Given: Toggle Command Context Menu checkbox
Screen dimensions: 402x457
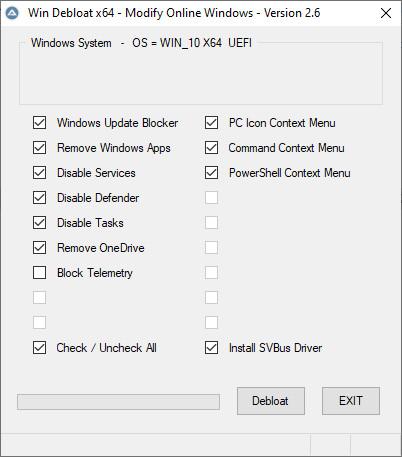Looking at the screenshot, I should pyautogui.click(x=212, y=148).
